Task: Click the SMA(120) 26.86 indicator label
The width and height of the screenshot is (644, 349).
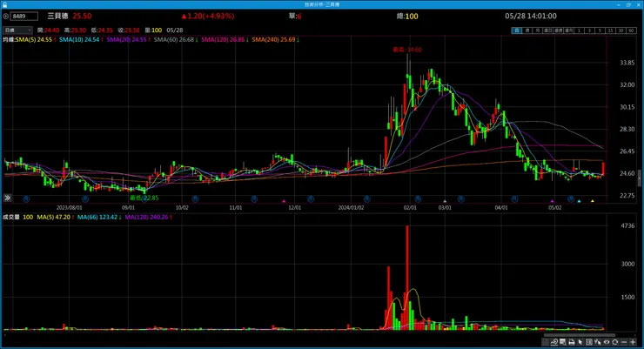Action: click(223, 40)
